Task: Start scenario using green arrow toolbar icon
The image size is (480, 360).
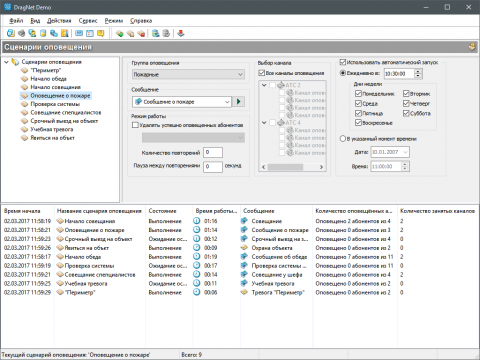Action: pos(120,33)
